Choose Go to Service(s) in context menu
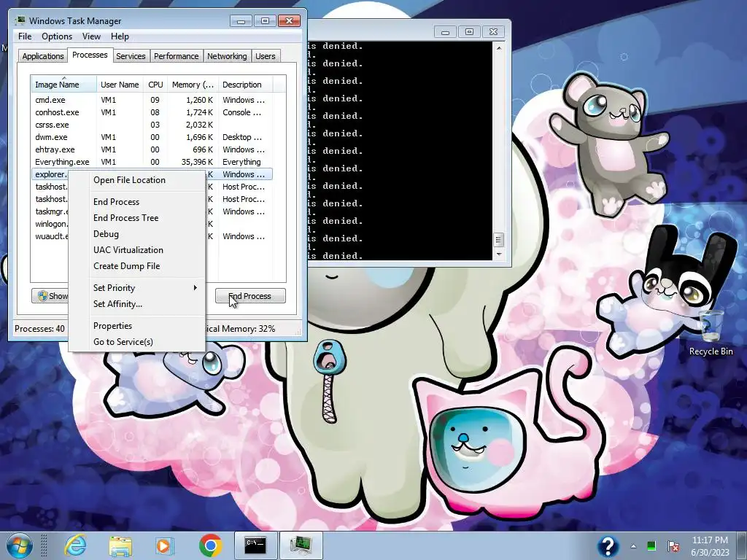This screenshot has width=747, height=560. pos(137,342)
